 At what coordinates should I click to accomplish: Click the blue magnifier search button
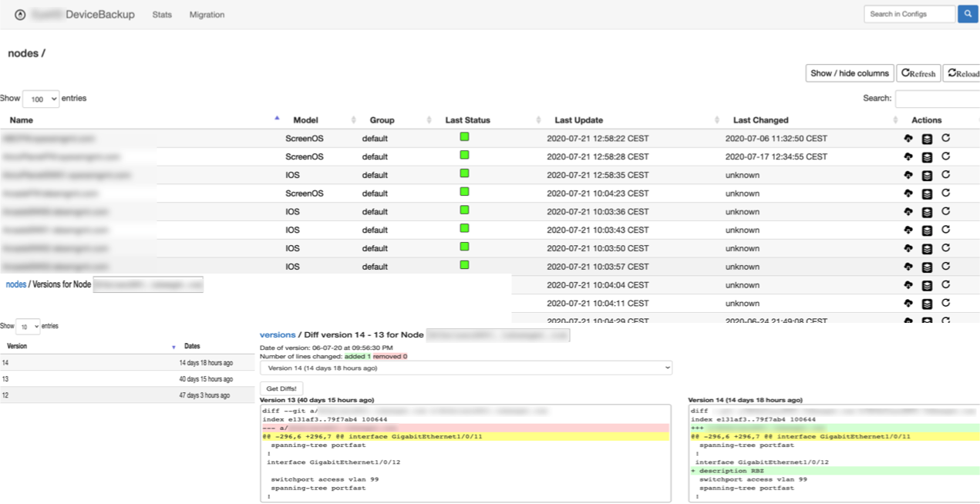tap(968, 14)
